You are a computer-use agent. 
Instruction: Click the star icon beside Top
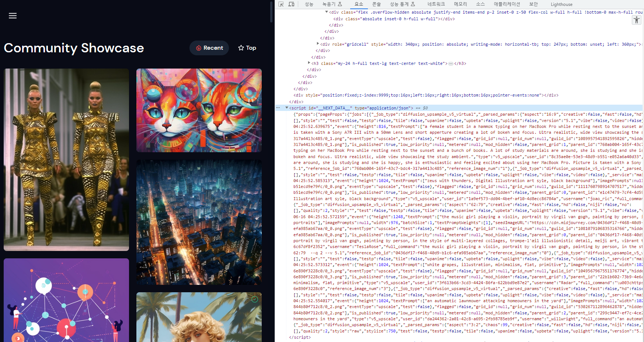241,48
